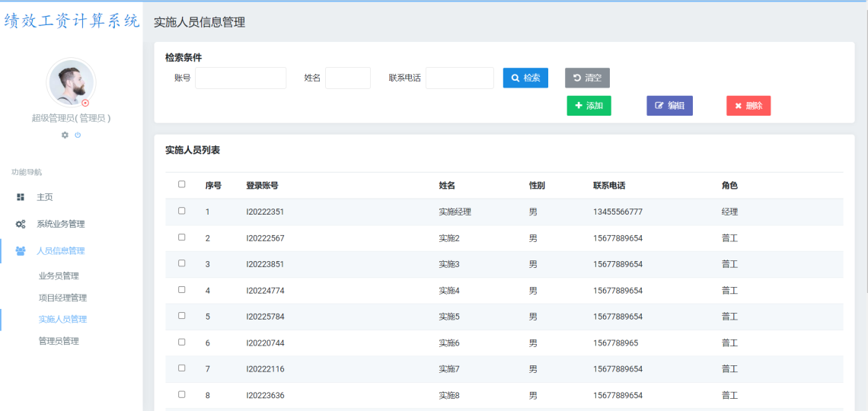The image size is (868, 411).
Task: Check the checkbox for row I20222567
Action: (181, 237)
